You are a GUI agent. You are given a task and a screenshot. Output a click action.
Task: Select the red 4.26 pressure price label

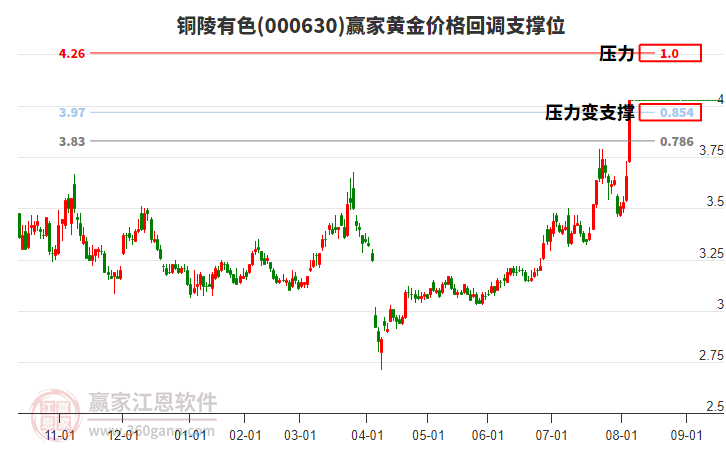click(x=72, y=54)
